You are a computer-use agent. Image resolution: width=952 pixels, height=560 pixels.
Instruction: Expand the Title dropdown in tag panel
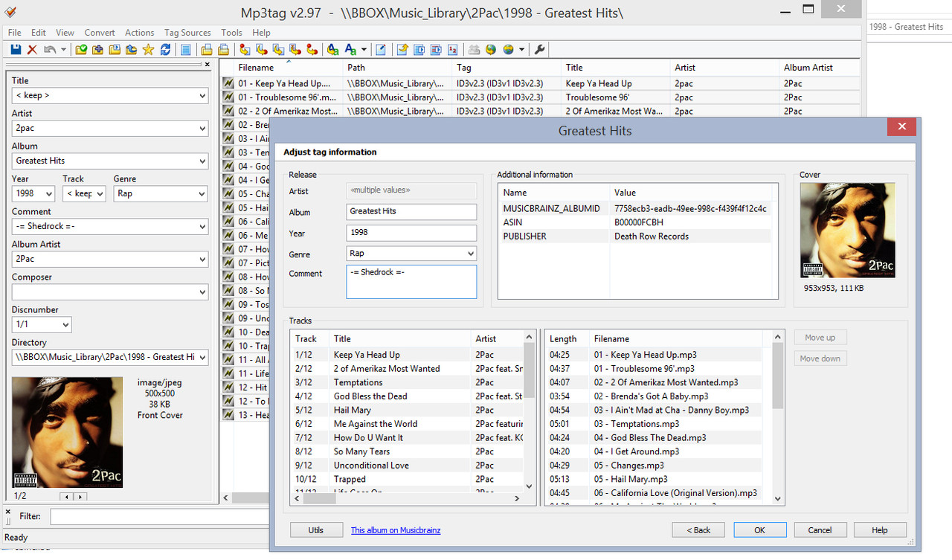[202, 96]
